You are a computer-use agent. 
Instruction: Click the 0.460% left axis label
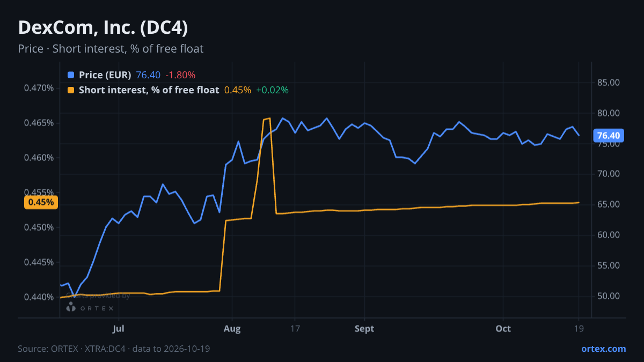point(39,158)
